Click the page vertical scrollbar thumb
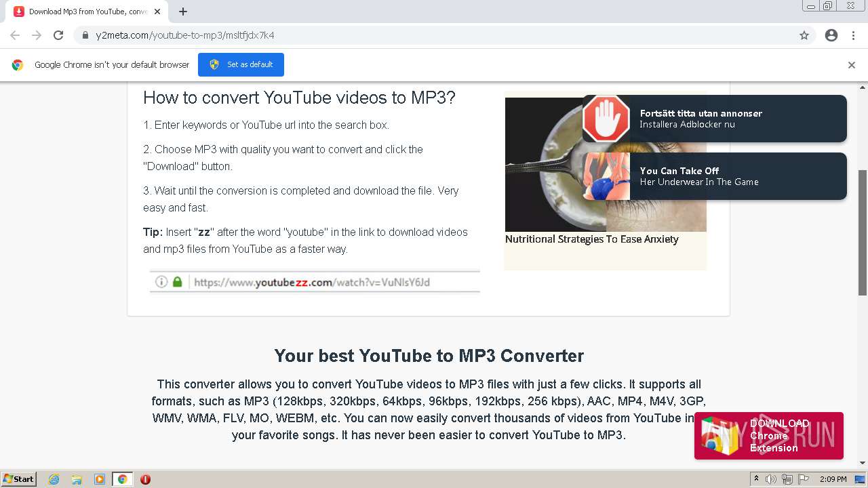Viewport: 868px width, 488px height. (863, 232)
